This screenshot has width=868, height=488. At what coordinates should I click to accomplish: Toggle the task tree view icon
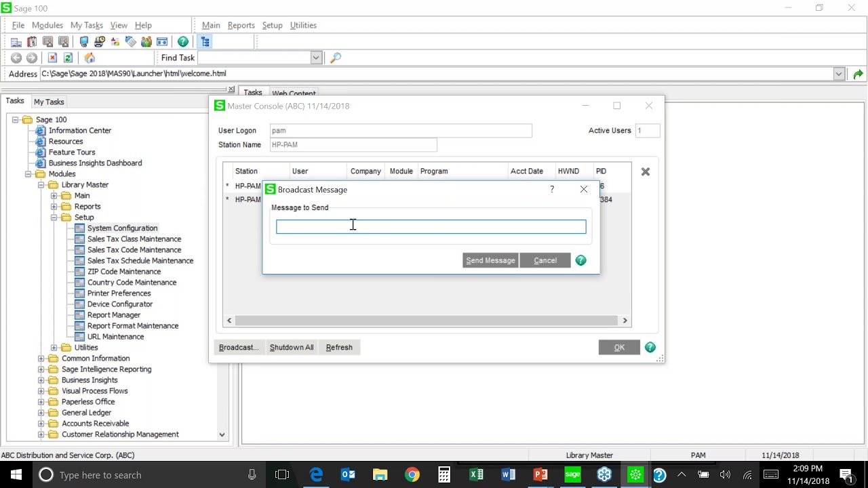[205, 42]
